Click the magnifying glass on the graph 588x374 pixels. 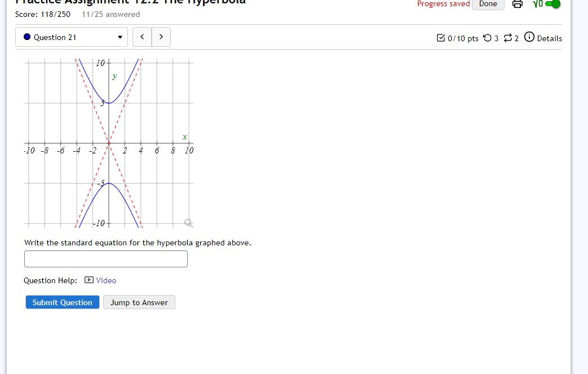coord(188,223)
